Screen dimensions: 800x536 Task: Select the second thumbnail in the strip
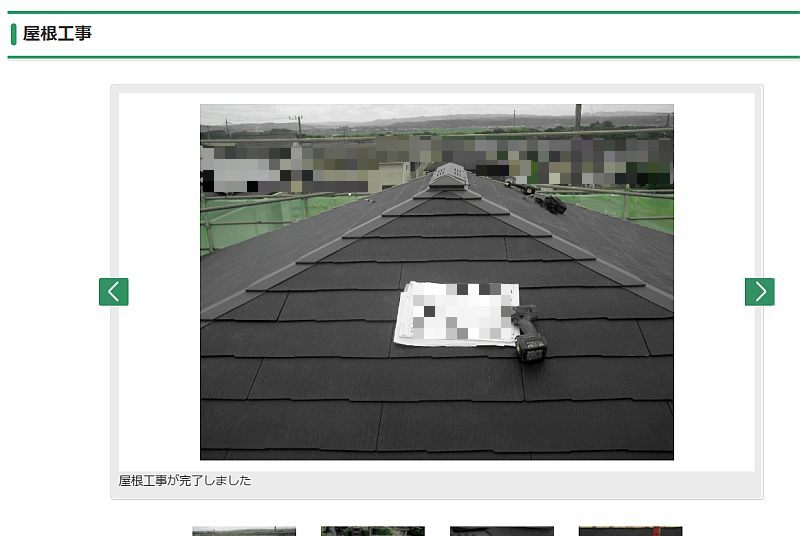[x=373, y=531]
